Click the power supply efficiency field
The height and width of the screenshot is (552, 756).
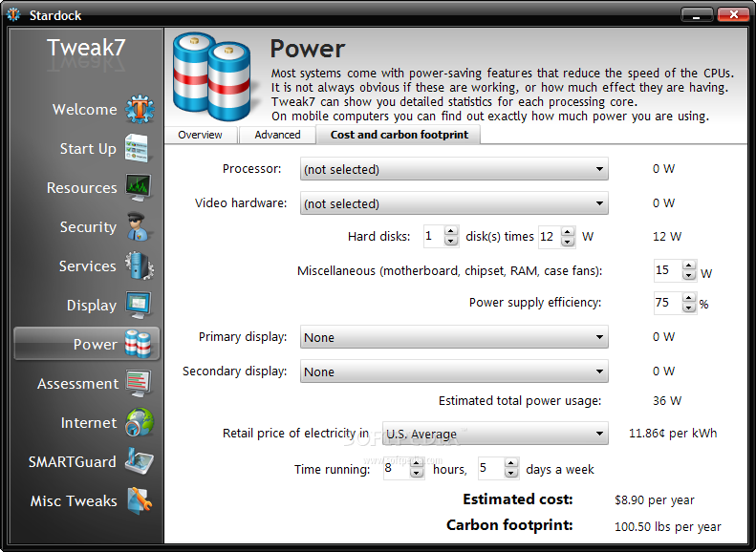coord(668,303)
